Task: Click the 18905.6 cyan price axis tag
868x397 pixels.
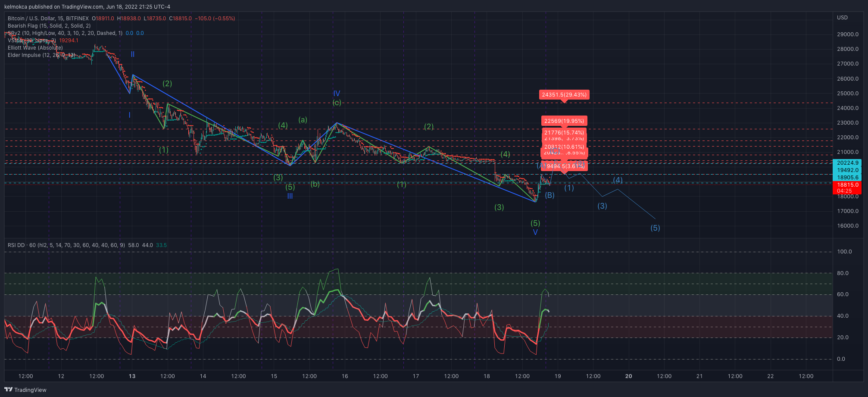Action: [x=847, y=178]
